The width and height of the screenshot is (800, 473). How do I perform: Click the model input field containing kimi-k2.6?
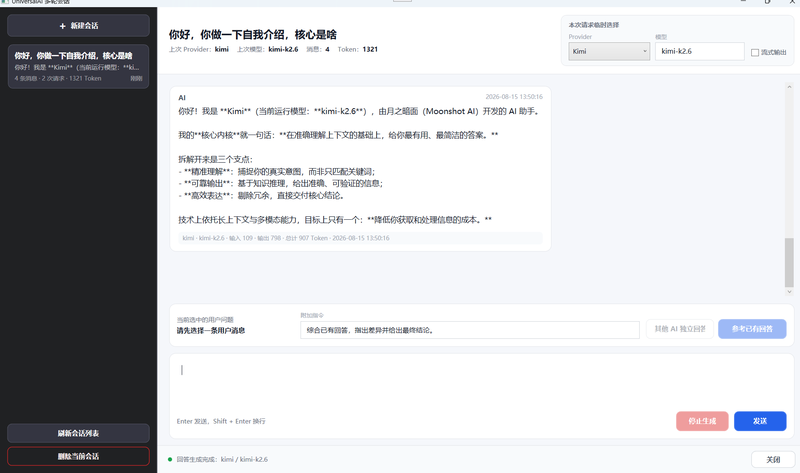(x=699, y=51)
